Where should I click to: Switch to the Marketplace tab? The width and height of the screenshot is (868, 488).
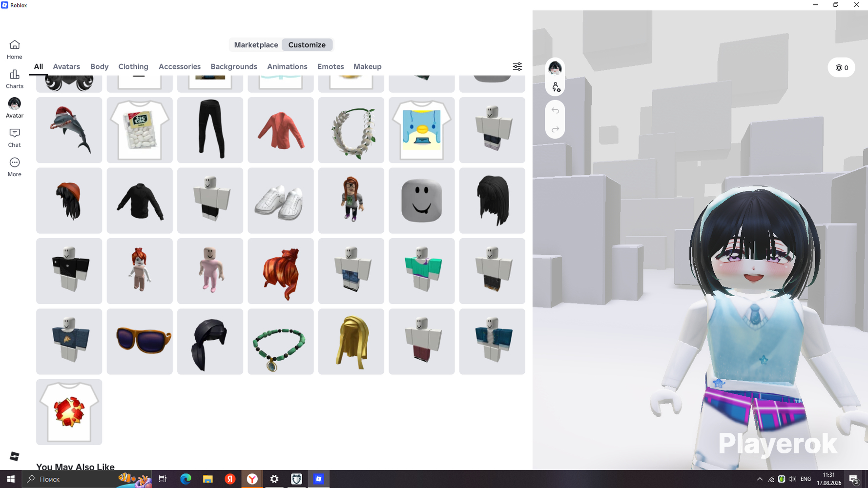click(x=256, y=45)
